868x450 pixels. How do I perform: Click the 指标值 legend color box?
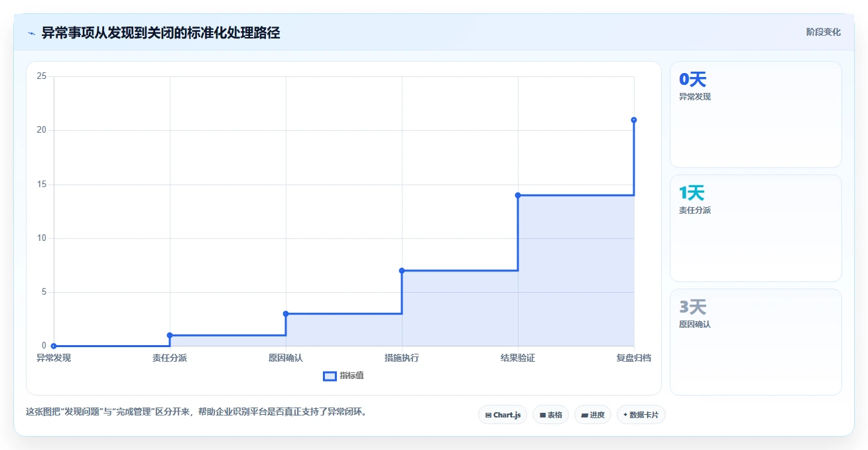pyautogui.click(x=330, y=376)
